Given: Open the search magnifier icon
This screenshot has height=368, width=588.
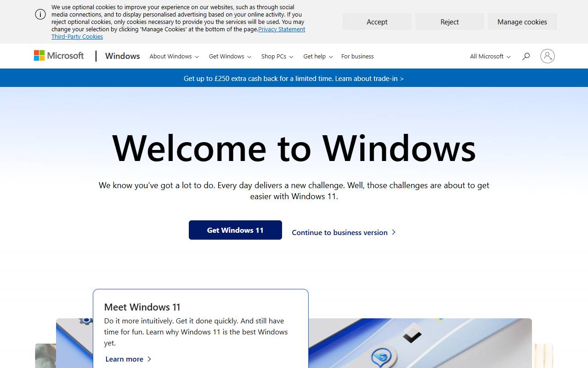Looking at the screenshot, I should pos(526,56).
